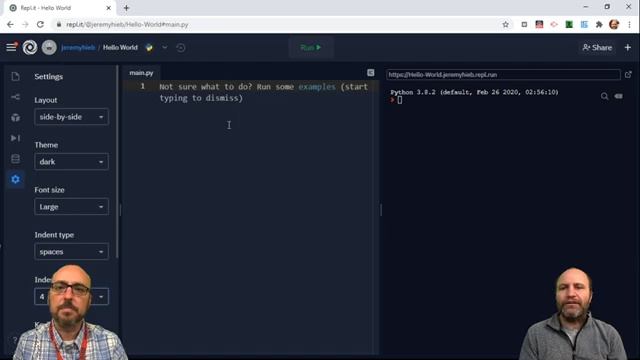This screenshot has width=640, height=360.
Task: Go back in browser
Action: pos(10,24)
